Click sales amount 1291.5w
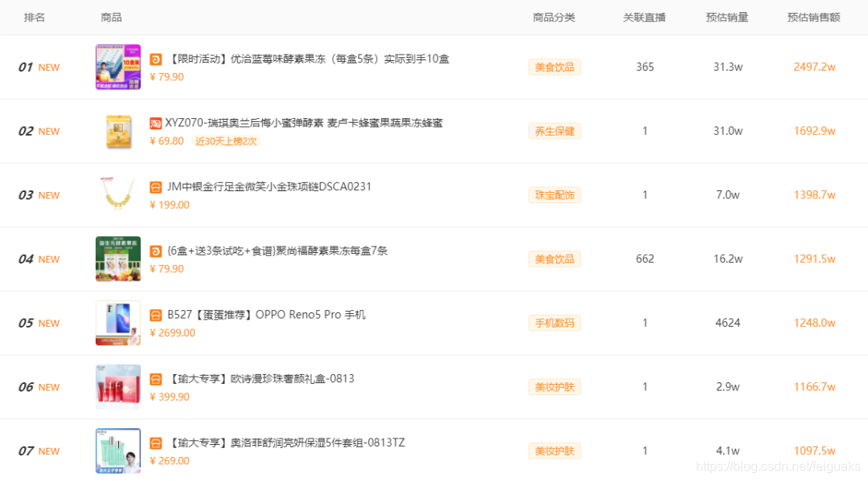The height and width of the screenshot is (481, 868). point(815,259)
